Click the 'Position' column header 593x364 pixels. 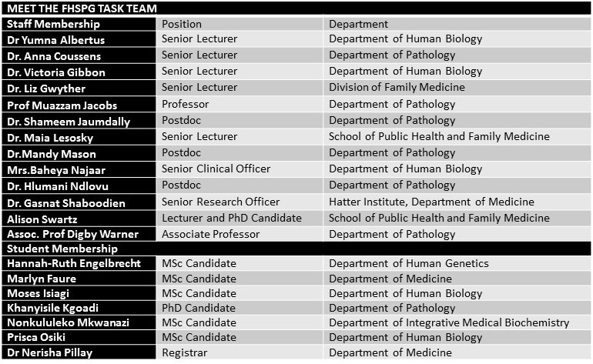(182, 24)
